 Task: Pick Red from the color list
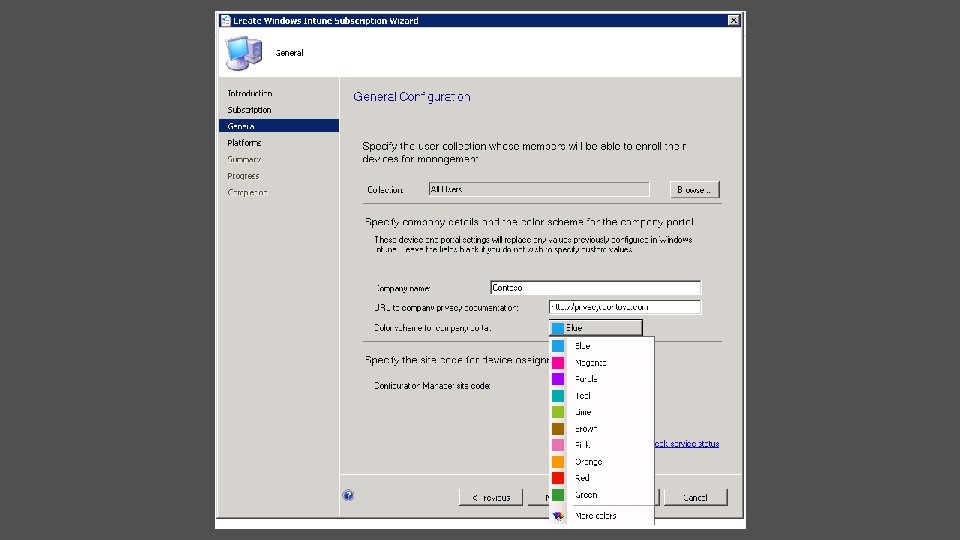(x=601, y=478)
